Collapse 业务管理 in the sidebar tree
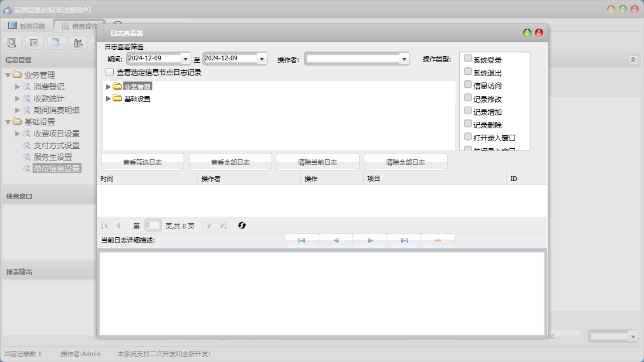Viewport: 644px width, 362px height. point(8,75)
